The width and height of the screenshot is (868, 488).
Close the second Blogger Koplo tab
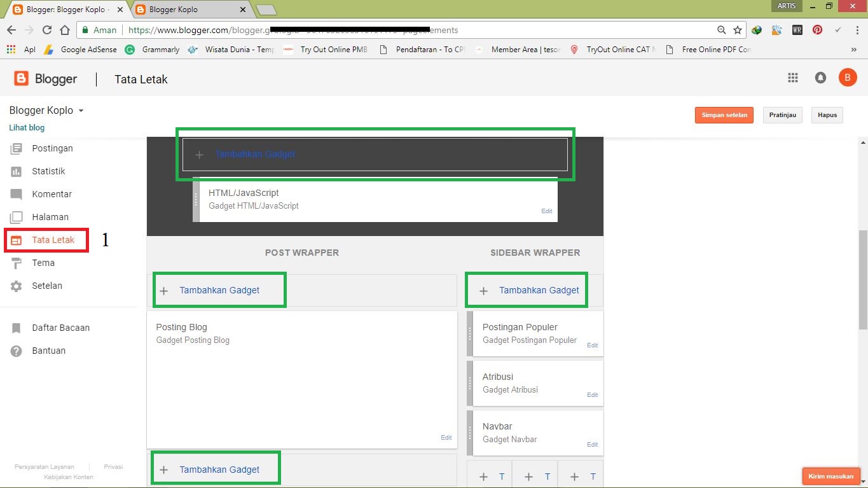coord(242,10)
